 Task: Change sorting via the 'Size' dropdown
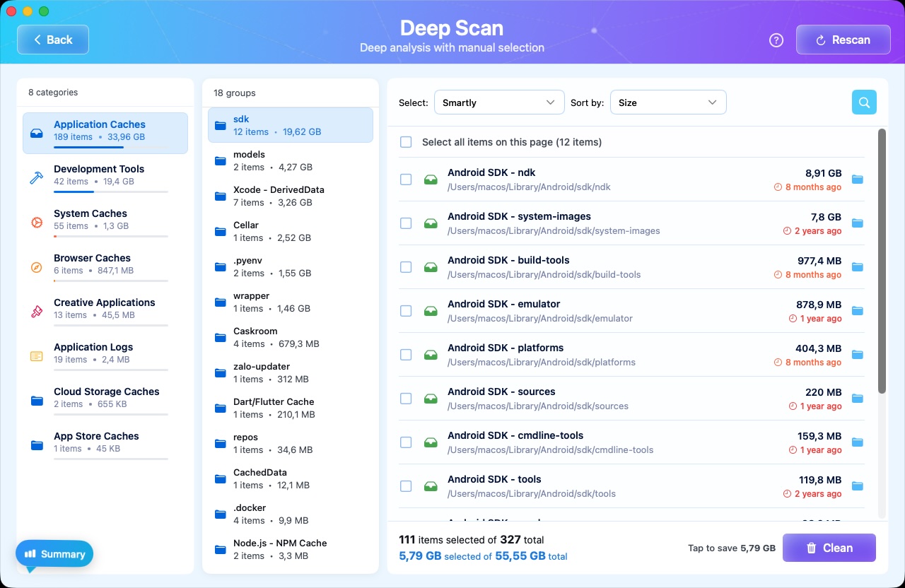coord(667,102)
